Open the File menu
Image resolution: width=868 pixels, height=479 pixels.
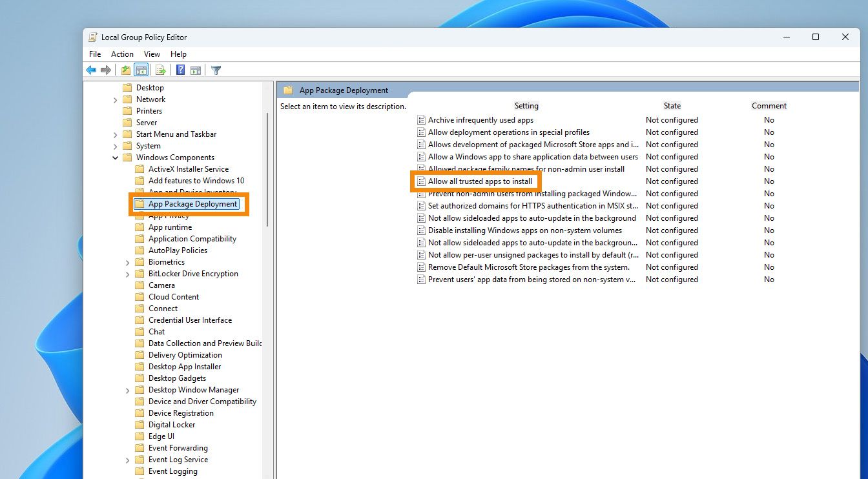[x=95, y=54]
